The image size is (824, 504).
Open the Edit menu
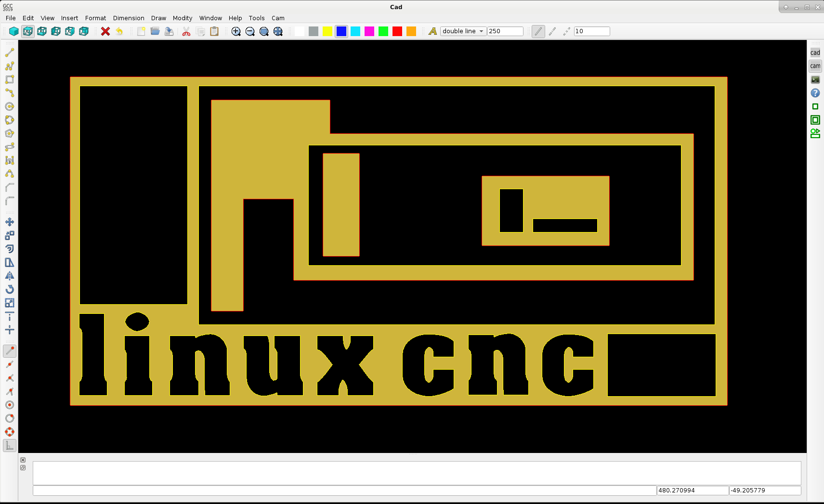coord(28,18)
